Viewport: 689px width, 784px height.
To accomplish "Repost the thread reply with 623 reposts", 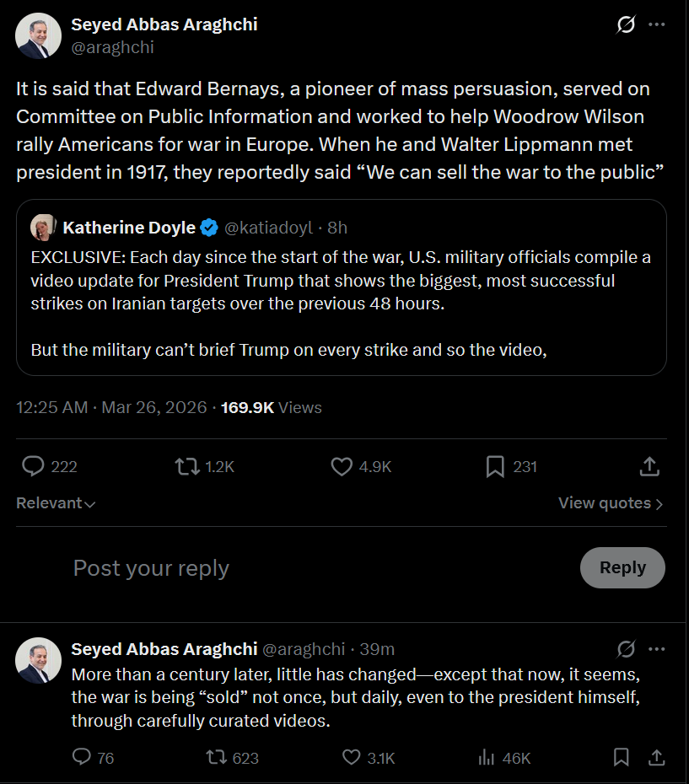I will 217,758.
